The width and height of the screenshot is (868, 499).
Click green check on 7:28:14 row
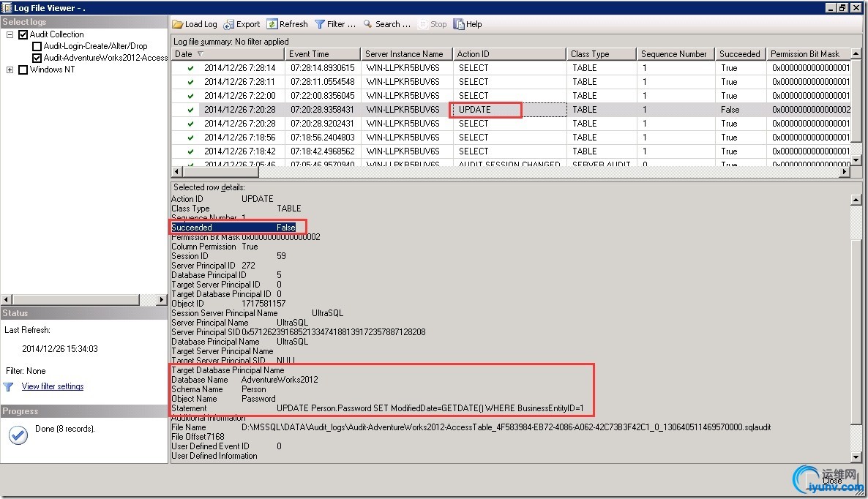190,68
